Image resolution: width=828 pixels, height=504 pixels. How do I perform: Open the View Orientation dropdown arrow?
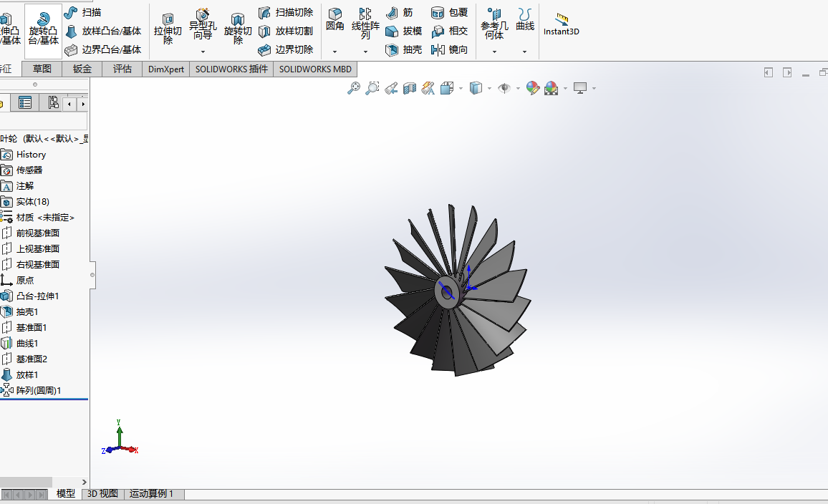point(461,88)
